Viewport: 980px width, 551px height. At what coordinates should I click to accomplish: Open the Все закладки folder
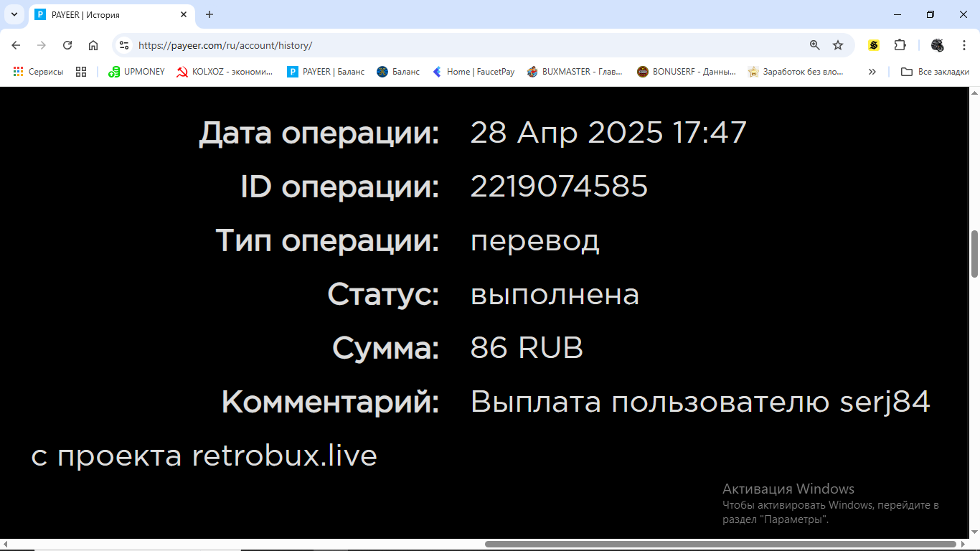(x=936, y=72)
